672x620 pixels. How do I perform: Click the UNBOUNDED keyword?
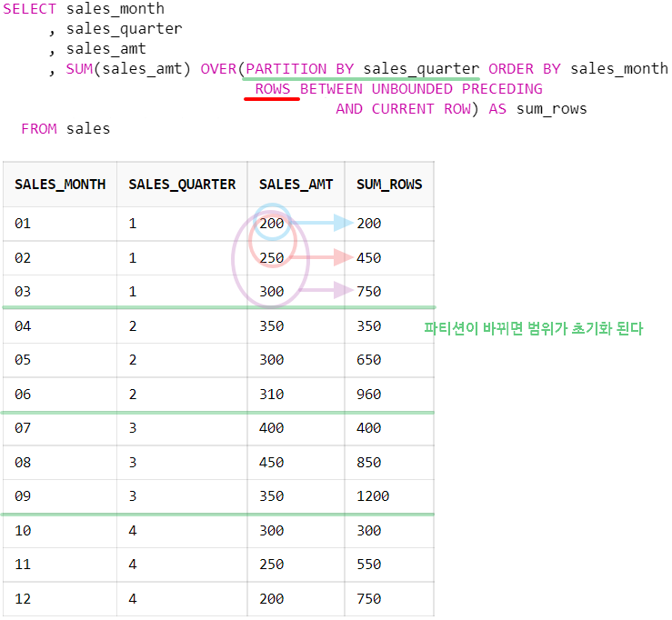(412, 89)
